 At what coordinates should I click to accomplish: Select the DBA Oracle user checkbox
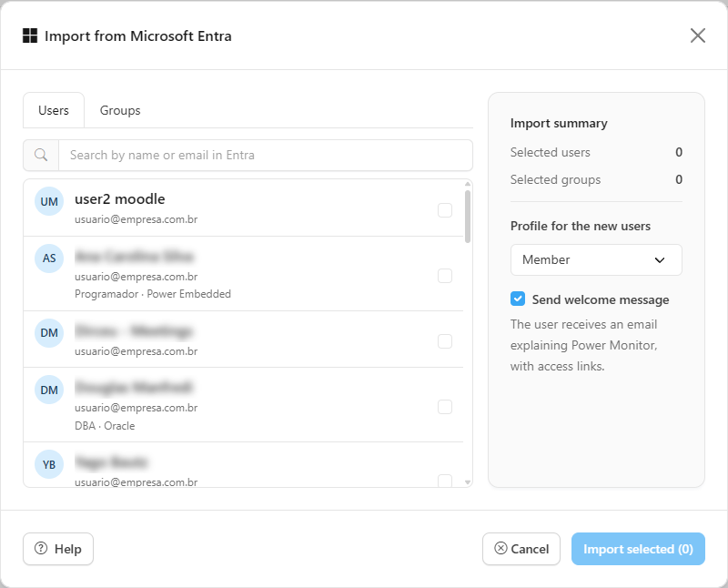click(445, 407)
